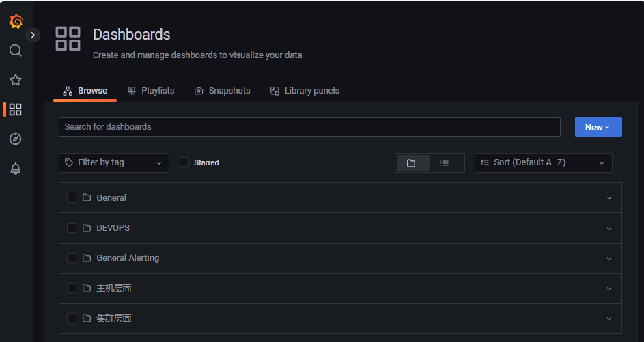Open Starred dashboards star icon
This screenshot has height=342, width=644.
16,80
